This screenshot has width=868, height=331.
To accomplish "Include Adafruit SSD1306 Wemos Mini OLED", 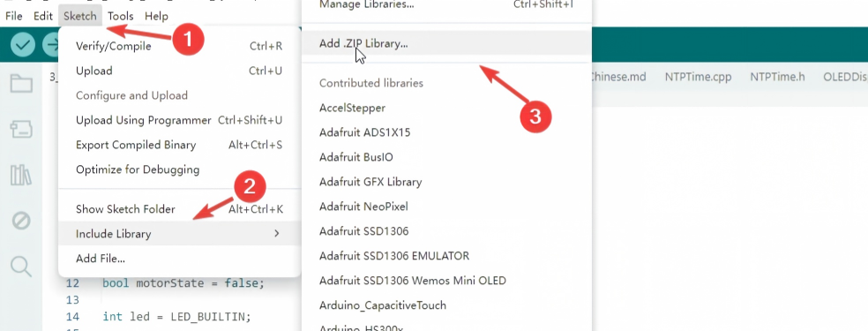I will coord(446,281).
